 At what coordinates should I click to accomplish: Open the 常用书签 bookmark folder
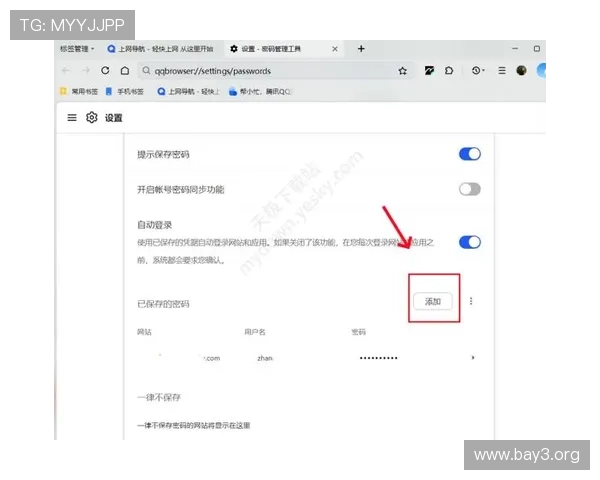79,91
